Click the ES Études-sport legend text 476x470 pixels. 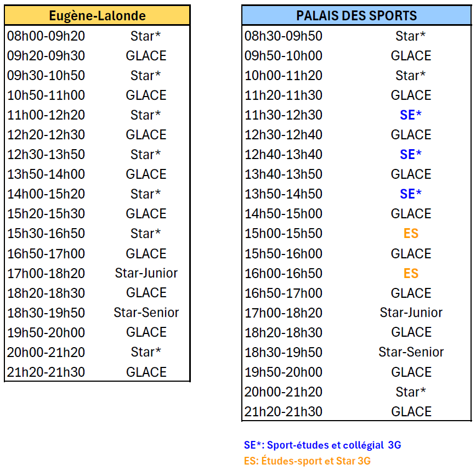[x=307, y=461]
